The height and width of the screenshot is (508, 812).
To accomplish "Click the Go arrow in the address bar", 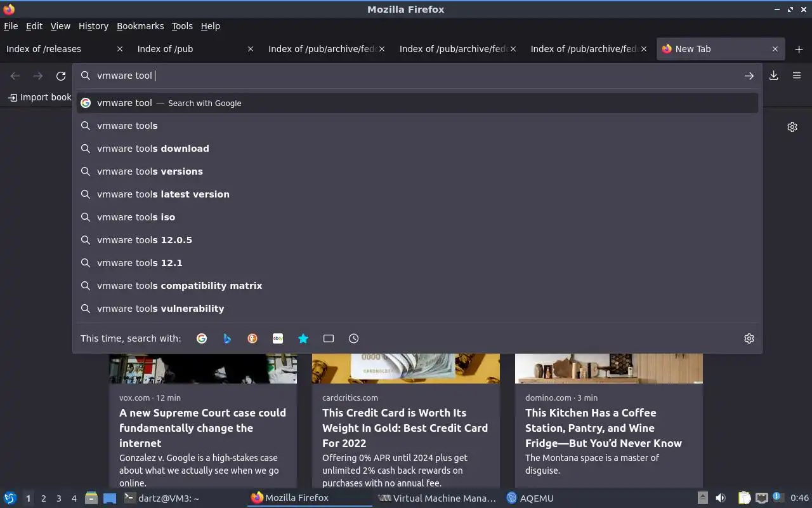I will (749, 76).
